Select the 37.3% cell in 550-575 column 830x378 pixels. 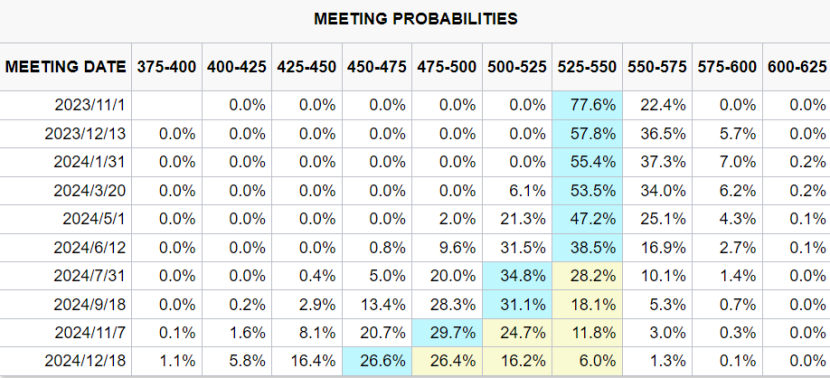[657, 162]
